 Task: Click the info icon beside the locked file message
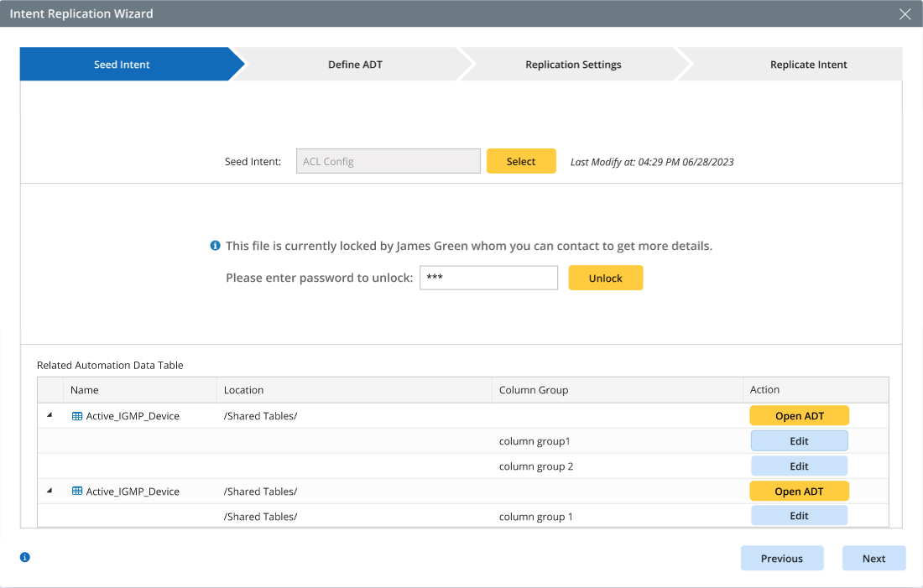click(215, 247)
